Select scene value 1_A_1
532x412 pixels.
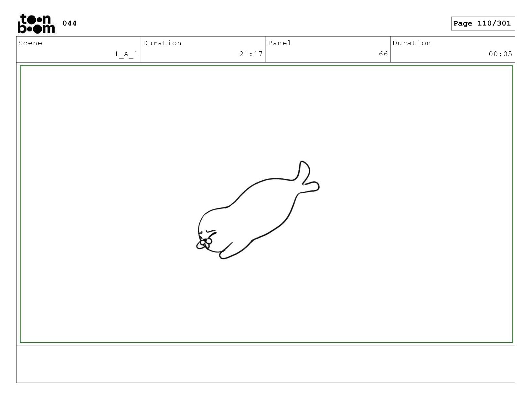point(126,54)
